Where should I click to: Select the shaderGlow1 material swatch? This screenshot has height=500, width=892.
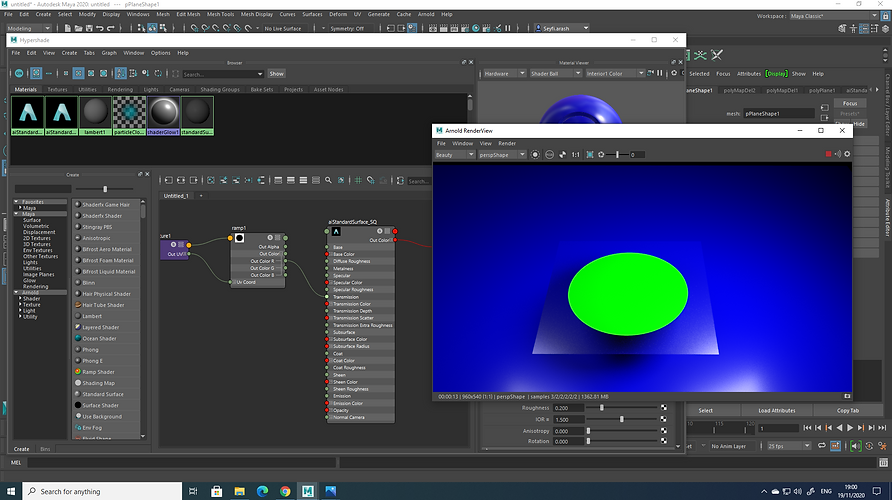163,115
